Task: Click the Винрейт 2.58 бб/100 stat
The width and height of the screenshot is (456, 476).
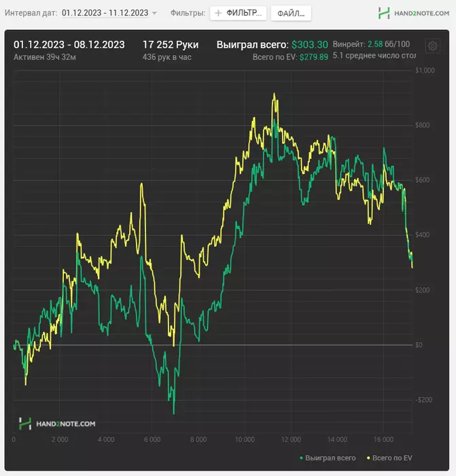Action: (371, 44)
